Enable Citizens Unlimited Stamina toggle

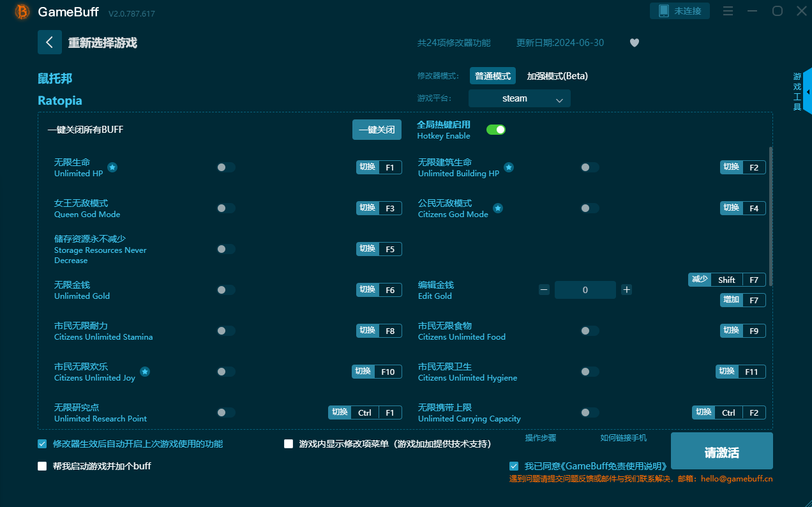tap(226, 331)
